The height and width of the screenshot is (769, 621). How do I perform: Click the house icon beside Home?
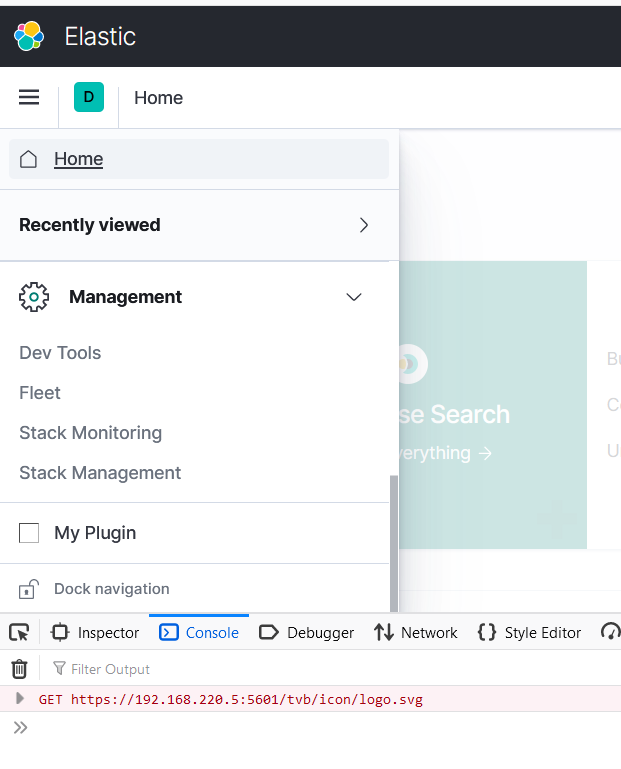point(28,159)
